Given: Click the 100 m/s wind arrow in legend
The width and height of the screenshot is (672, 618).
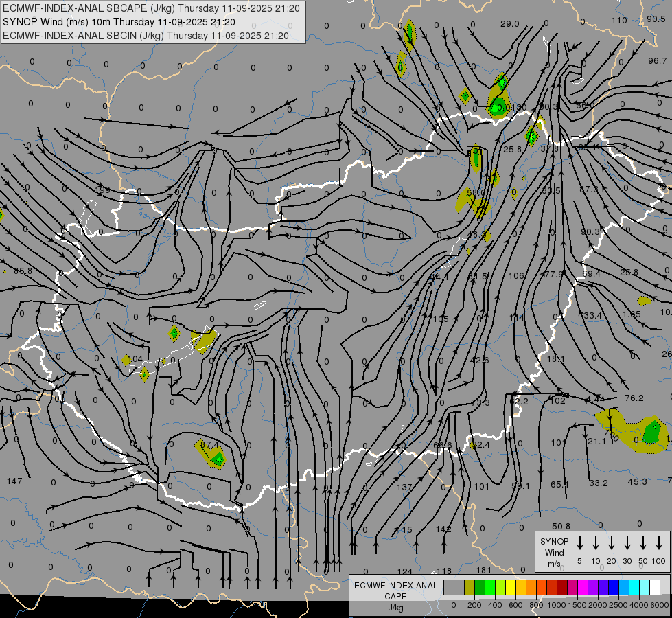Looking at the screenshot, I should (x=659, y=543).
